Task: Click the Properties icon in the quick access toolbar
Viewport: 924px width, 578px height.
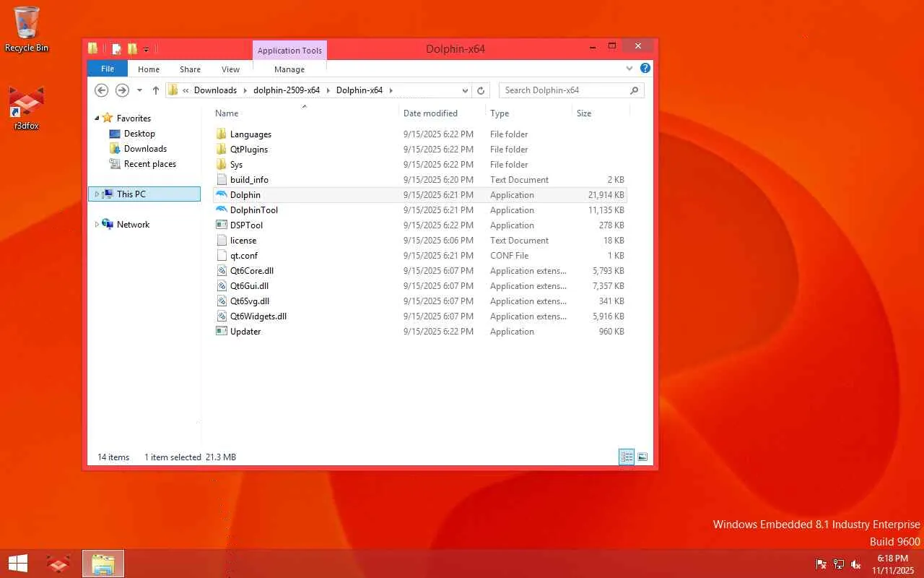Action: pyautogui.click(x=115, y=49)
